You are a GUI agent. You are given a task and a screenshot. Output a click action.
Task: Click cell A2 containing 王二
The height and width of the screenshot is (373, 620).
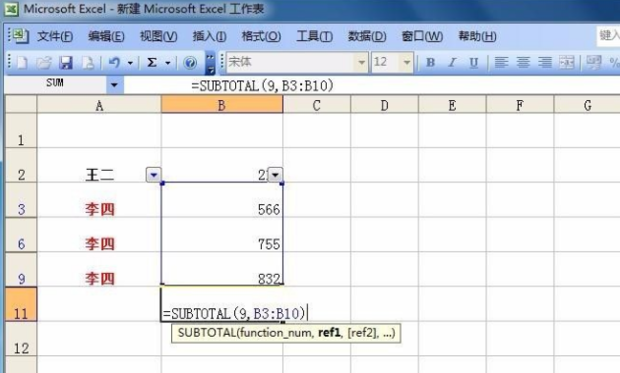[99, 165]
